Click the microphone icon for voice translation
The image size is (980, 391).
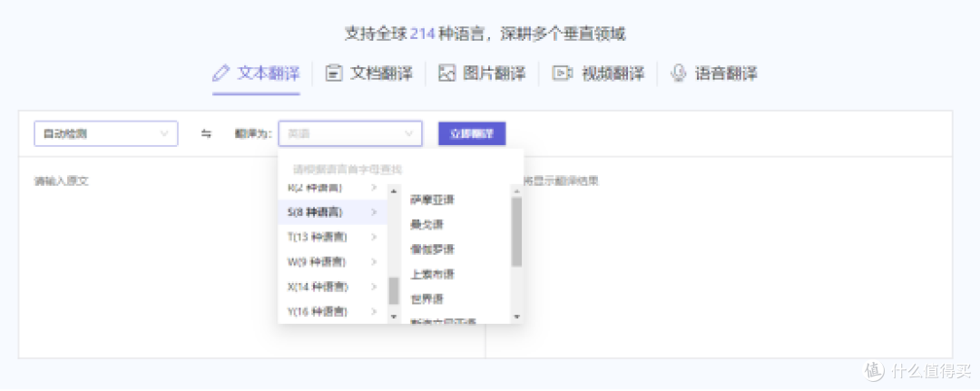[x=678, y=73]
